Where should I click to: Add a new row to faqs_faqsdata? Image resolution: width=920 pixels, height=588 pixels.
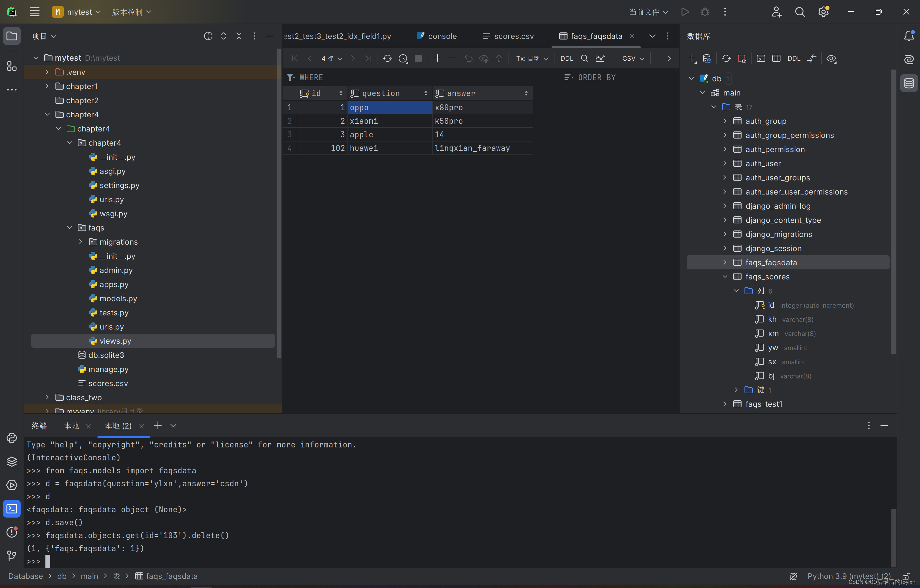tap(437, 58)
